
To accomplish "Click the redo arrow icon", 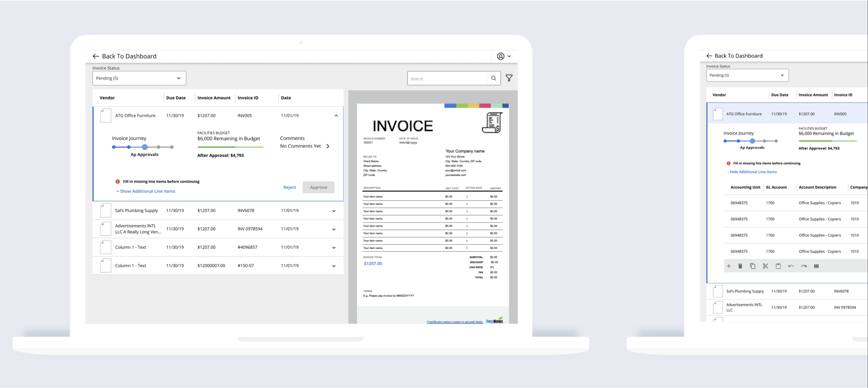I will coord(804,266).
